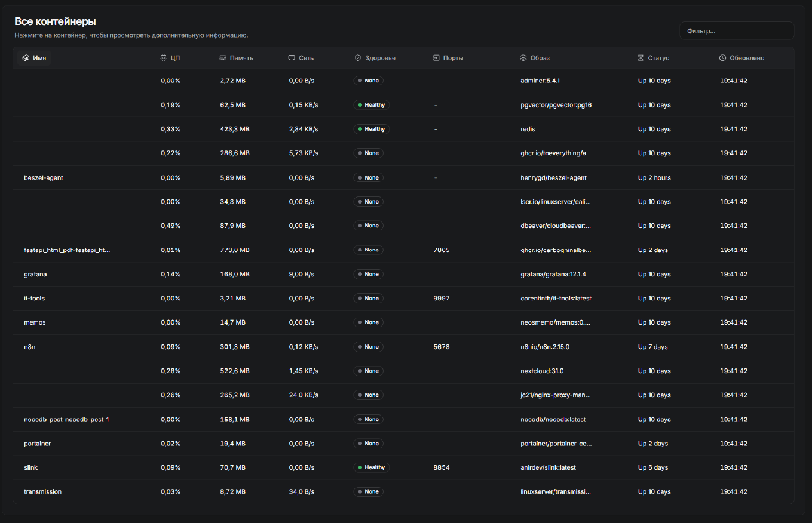Click the layers icon beside Образ
Image resolution: width=812 pixels, height=523 pixels.
click(523, 58)
